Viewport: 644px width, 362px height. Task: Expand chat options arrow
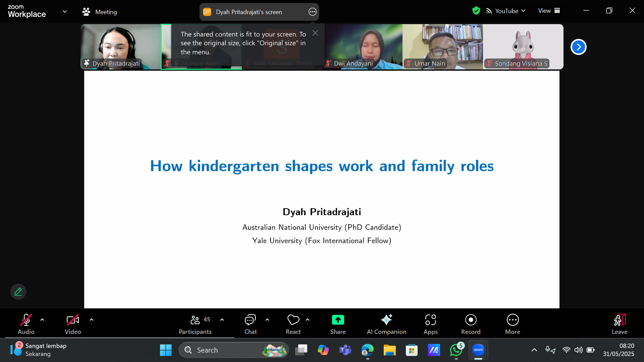pyautogui.click(x=267, y=320)
